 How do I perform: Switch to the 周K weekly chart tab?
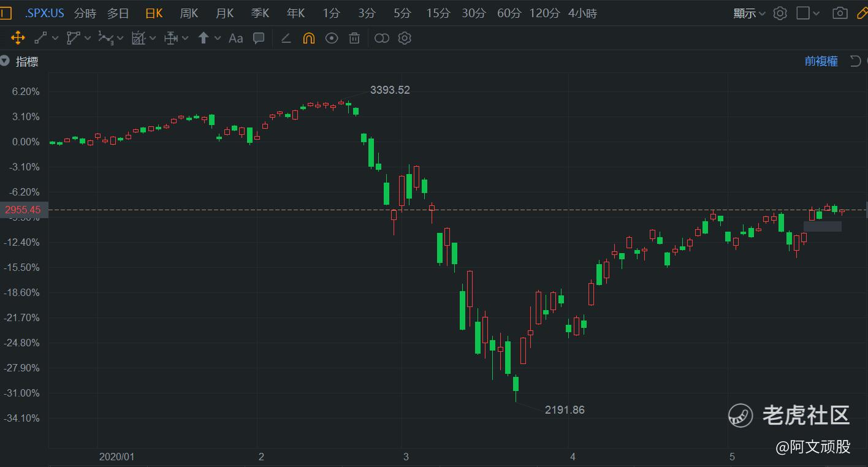tap(189, 13)
